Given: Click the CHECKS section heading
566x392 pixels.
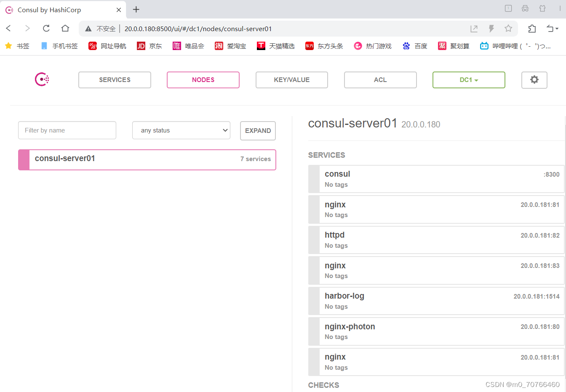Looking at the screenshot, I should tap(323, 385).
